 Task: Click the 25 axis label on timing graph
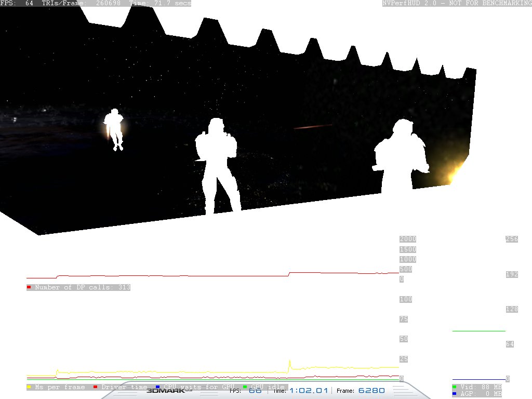coord(404,359)
